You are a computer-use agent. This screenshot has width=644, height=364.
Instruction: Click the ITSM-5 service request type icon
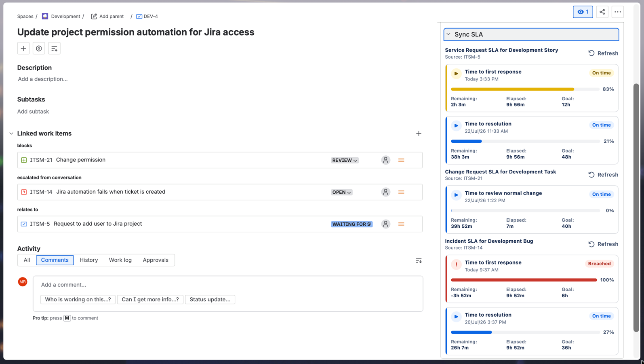coord(24,224)
